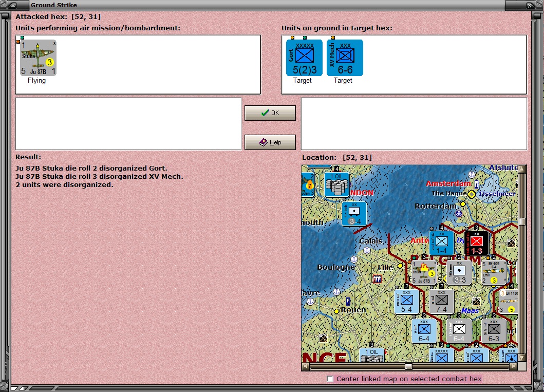Close the Ground Strike window

pyautogui.click(x=530, y=5)
